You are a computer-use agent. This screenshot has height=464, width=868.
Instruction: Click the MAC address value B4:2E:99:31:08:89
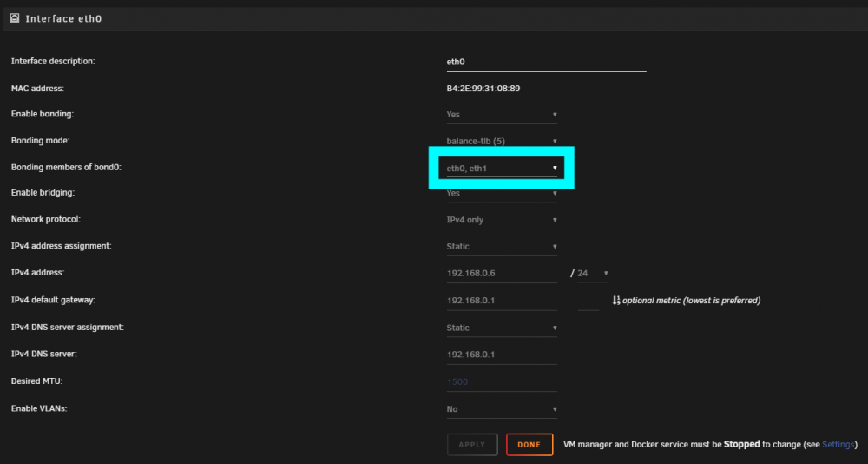483,88
